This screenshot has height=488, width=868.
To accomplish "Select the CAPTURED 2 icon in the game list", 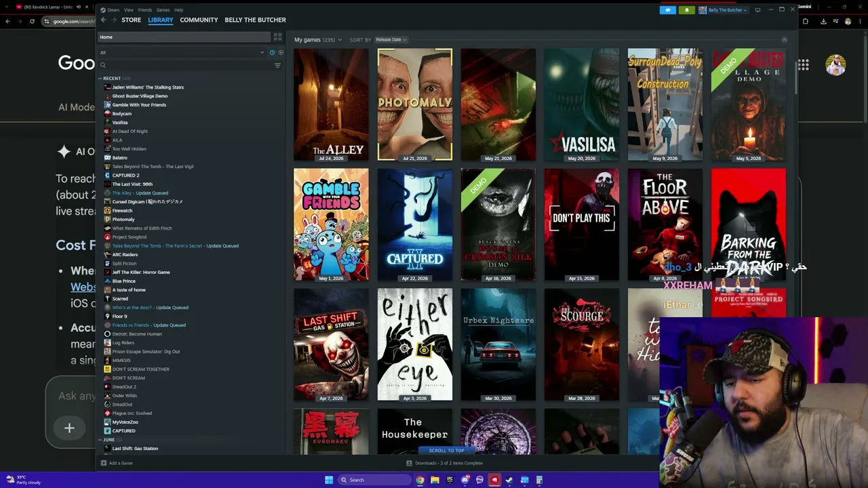I will [107, 176].
